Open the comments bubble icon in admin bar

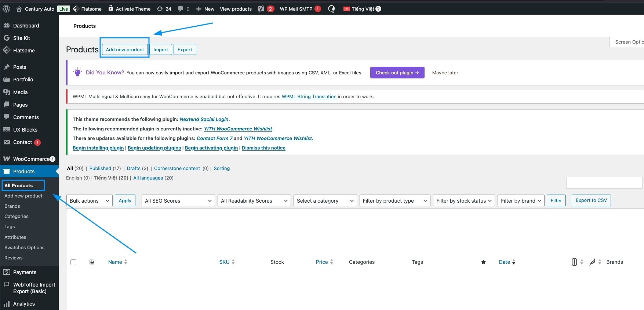[x=181, y=9]
